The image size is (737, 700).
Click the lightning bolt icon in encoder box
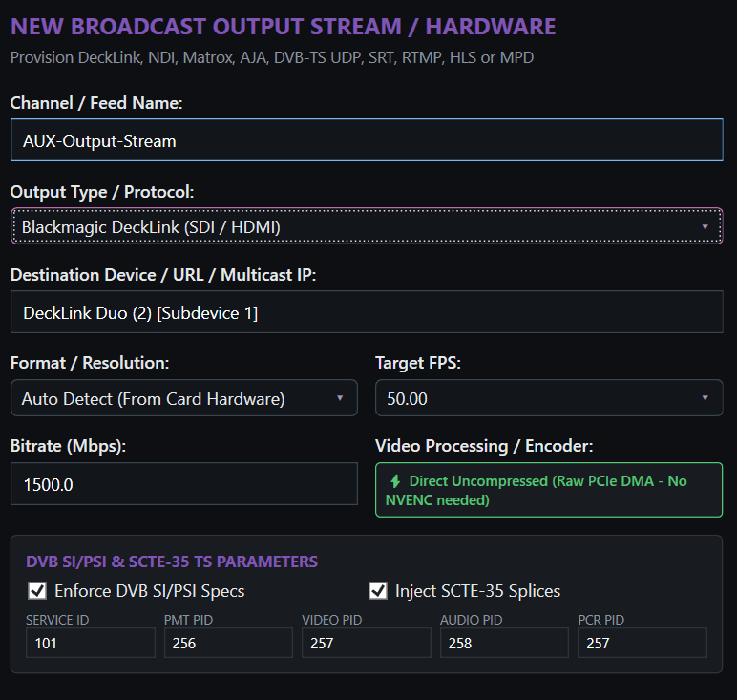point(395,481)
